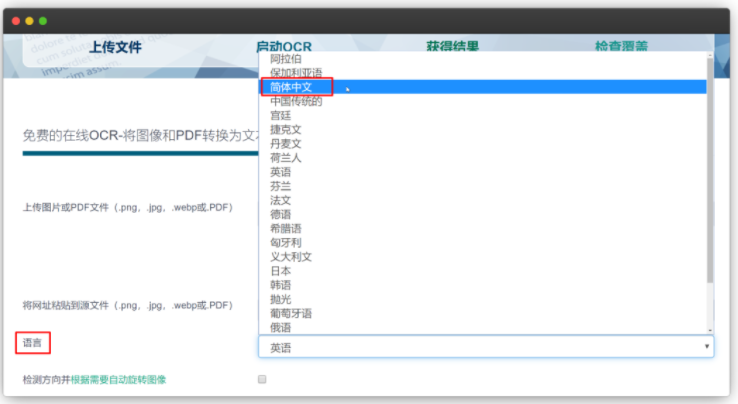Maximize the window with the green button

(43, 21)
